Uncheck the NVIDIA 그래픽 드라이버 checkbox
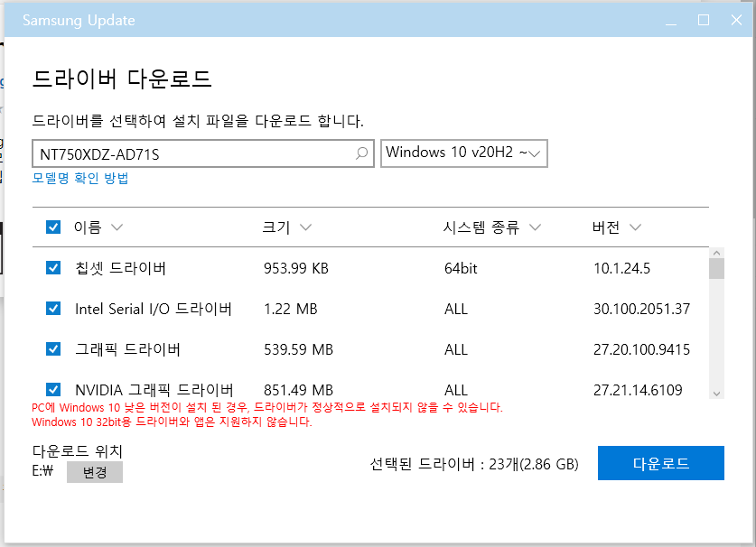The width and height of the screenshot is (756, 547). [53, 389]
